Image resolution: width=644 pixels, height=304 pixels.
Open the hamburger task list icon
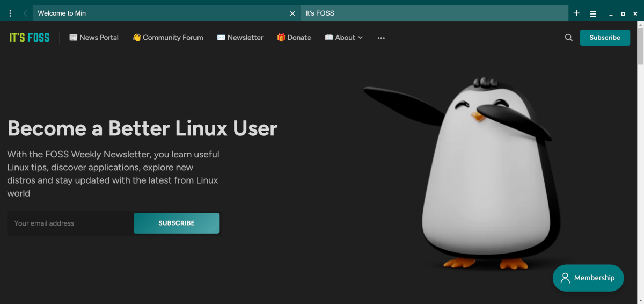[x=593, y=13]
